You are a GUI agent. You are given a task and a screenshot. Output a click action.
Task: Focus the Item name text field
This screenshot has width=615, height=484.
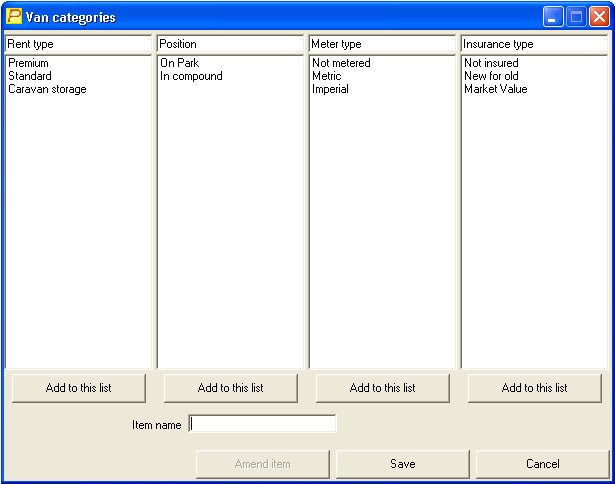[x=262, y=424]
